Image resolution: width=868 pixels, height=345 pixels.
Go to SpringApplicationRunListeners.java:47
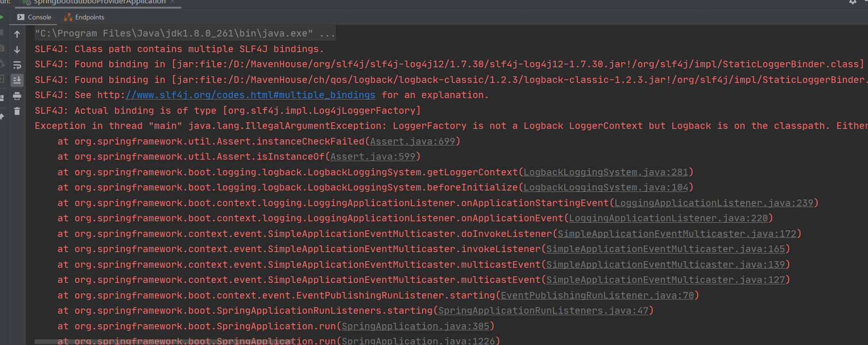(x=543, y=311)
